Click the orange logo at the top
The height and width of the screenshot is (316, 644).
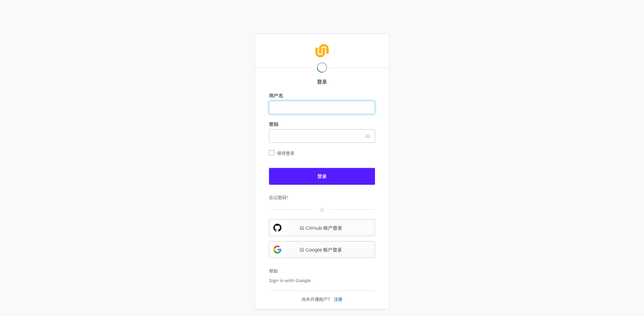322,51
